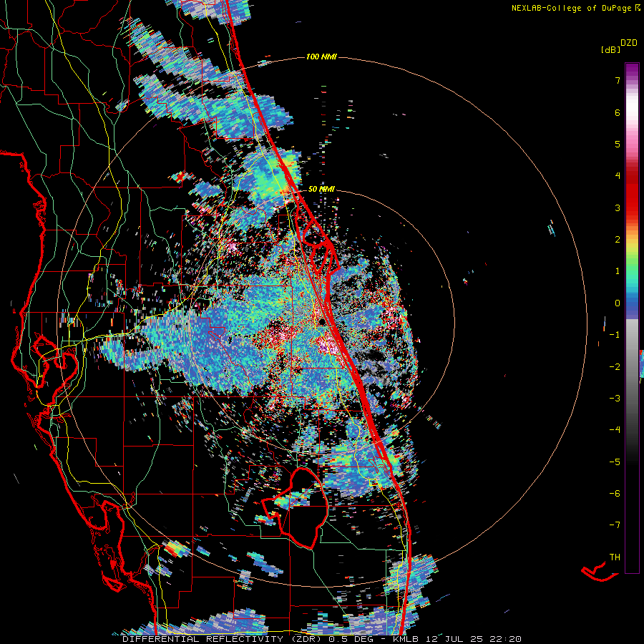Click the -3 tick label on the scale
The height and width of the screenshot is (644, 644).
tap(615, 399)
